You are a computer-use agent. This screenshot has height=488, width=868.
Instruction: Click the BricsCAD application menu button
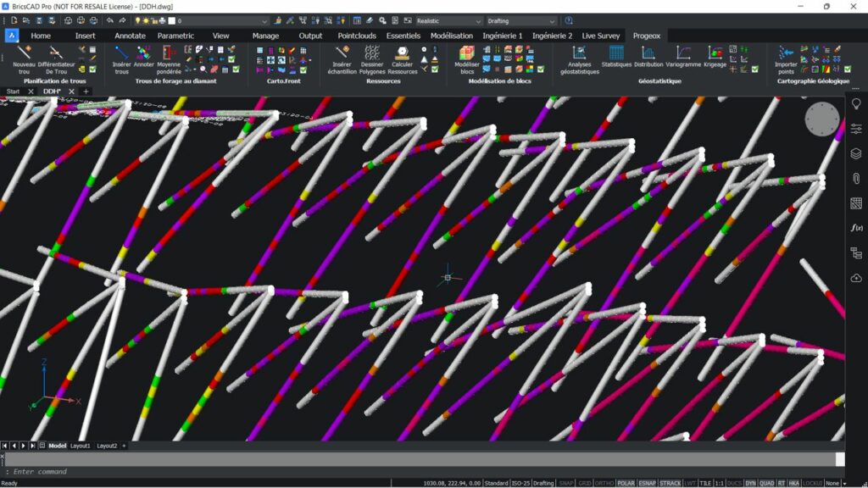(12, 36)
